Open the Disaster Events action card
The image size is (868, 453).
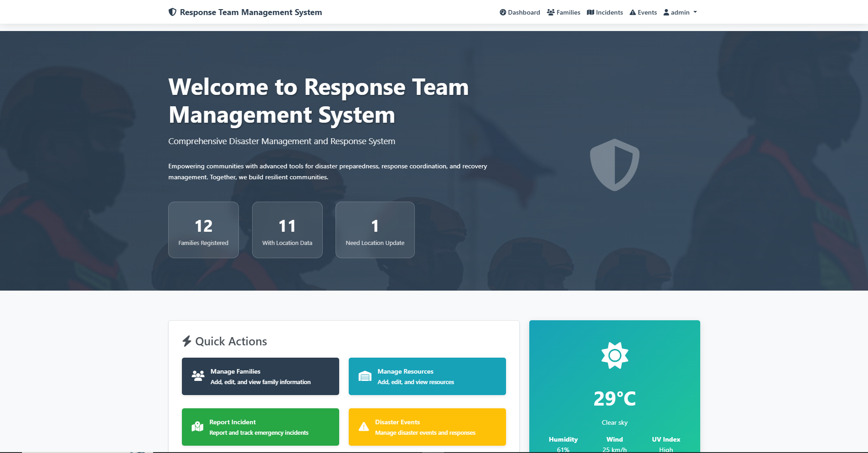(x=427, y=427)
